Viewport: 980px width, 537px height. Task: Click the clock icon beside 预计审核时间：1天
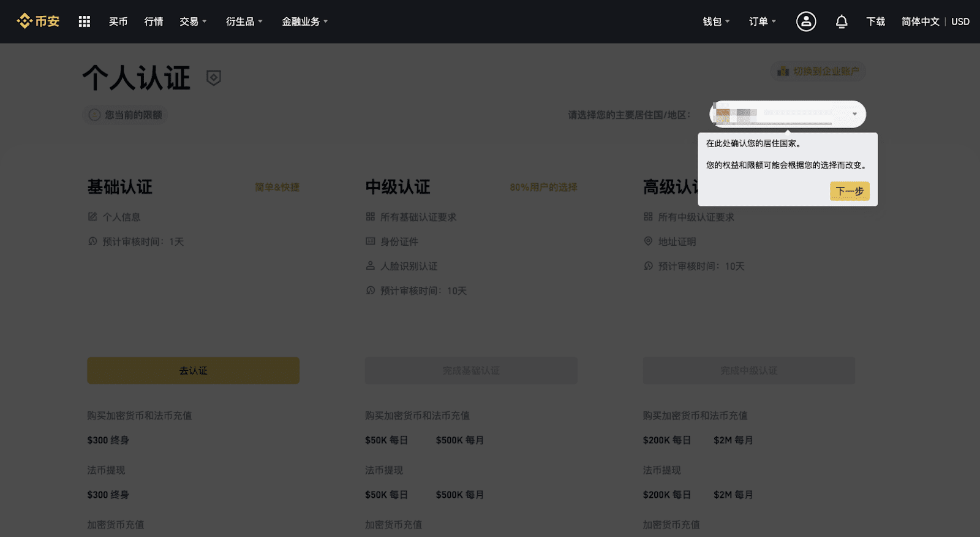point(92,241)
